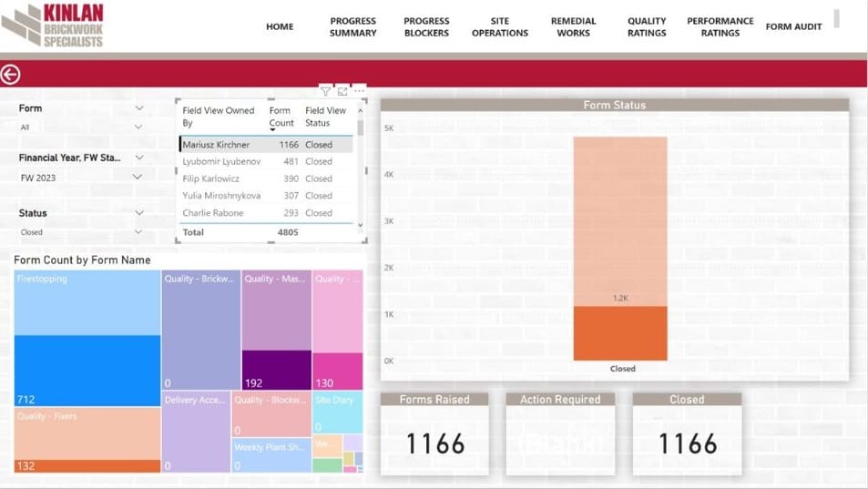Select the Site Diary treemap tile
The width and height of the screenshot is (868, 489).
(x=338, y=413)
